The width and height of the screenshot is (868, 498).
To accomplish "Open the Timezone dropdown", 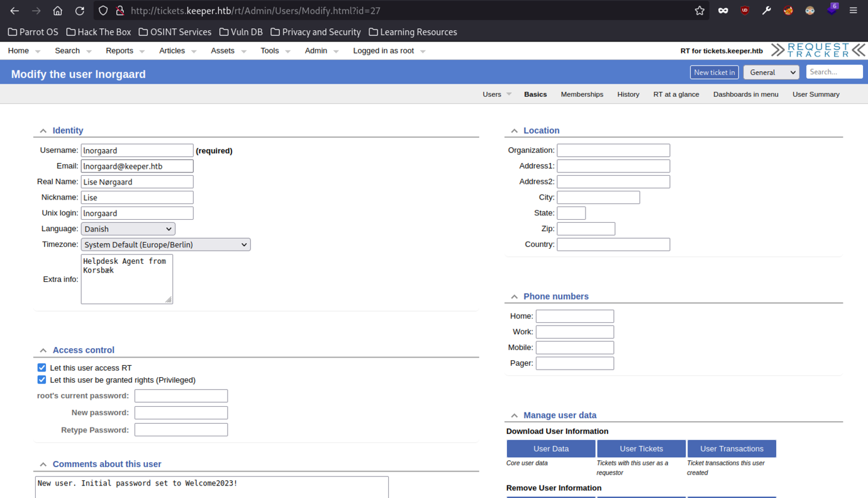I will [x=165, y=244].
